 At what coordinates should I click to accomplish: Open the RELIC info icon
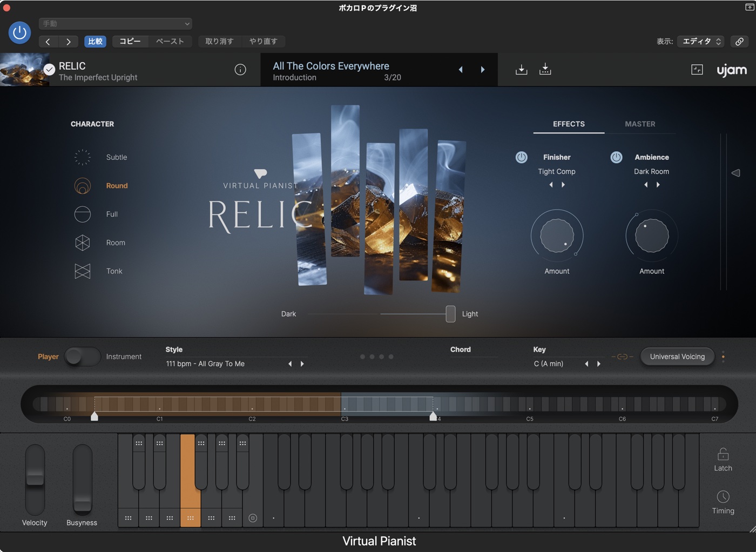pos(240,70)
